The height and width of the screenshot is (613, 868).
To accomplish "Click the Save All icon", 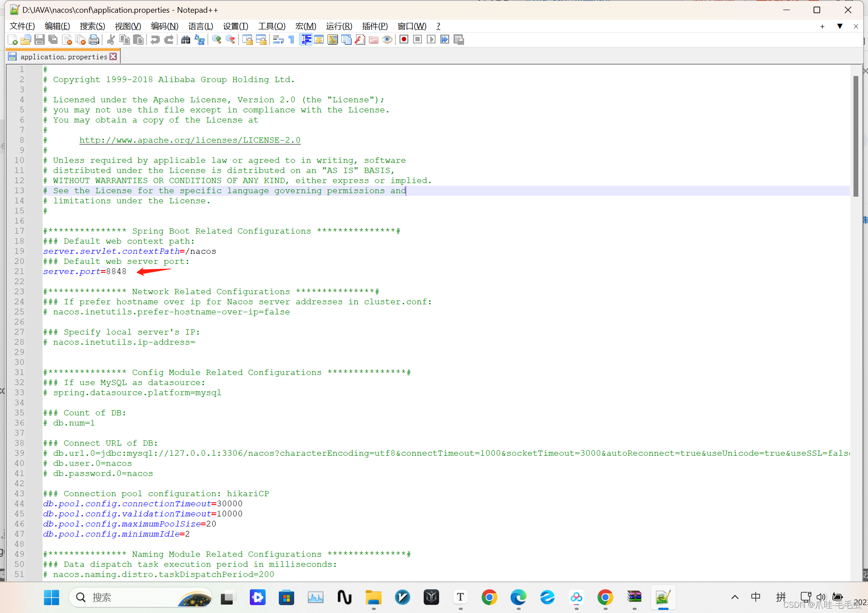I will (53, 40).
